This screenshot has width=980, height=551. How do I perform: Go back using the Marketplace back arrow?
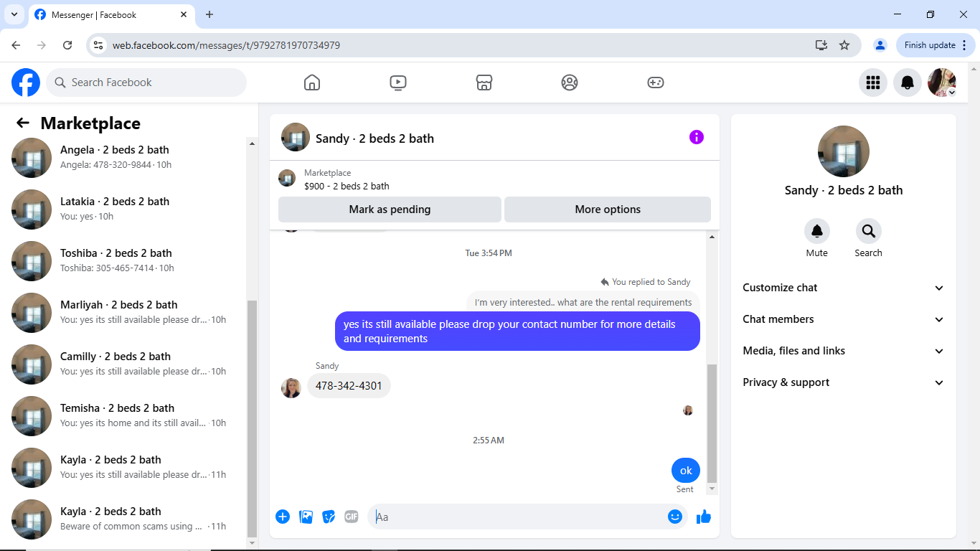tap(23, 123)
